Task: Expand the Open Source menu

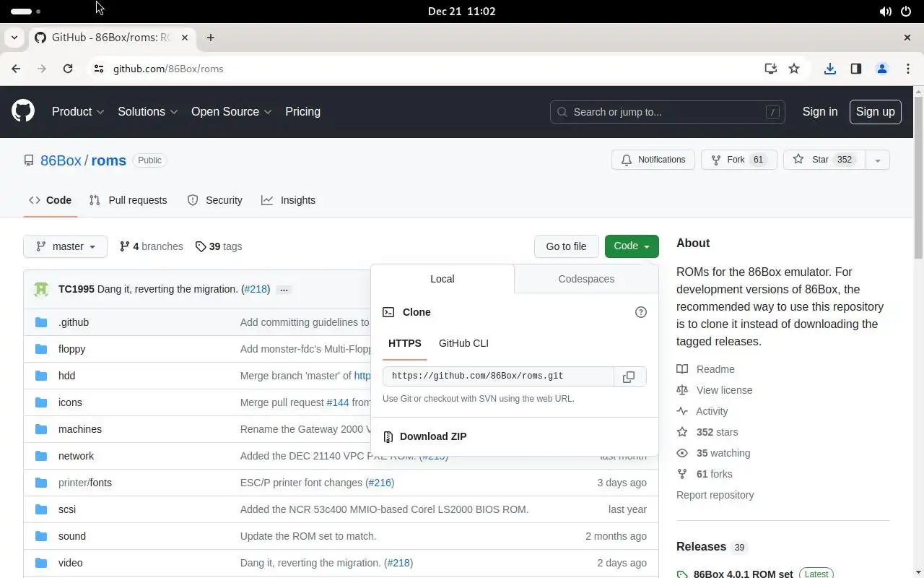Action: [x=231, y=111]
